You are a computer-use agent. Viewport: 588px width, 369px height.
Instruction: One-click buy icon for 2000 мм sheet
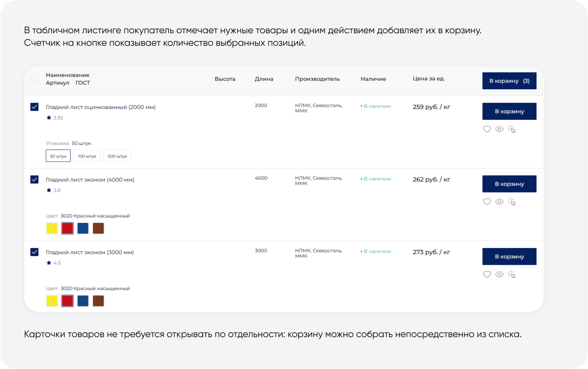[x=512, y=129]
